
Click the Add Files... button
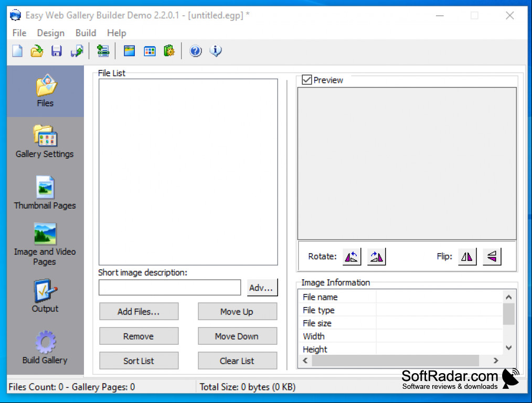tap(139, 311)
